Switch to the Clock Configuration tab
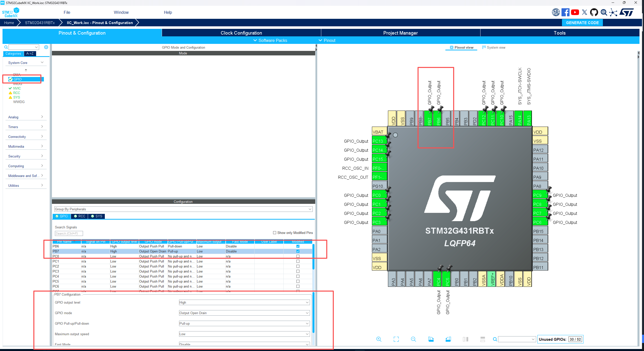Image resolution: width=644 pixels, height=351 pixels. [241, 33]
